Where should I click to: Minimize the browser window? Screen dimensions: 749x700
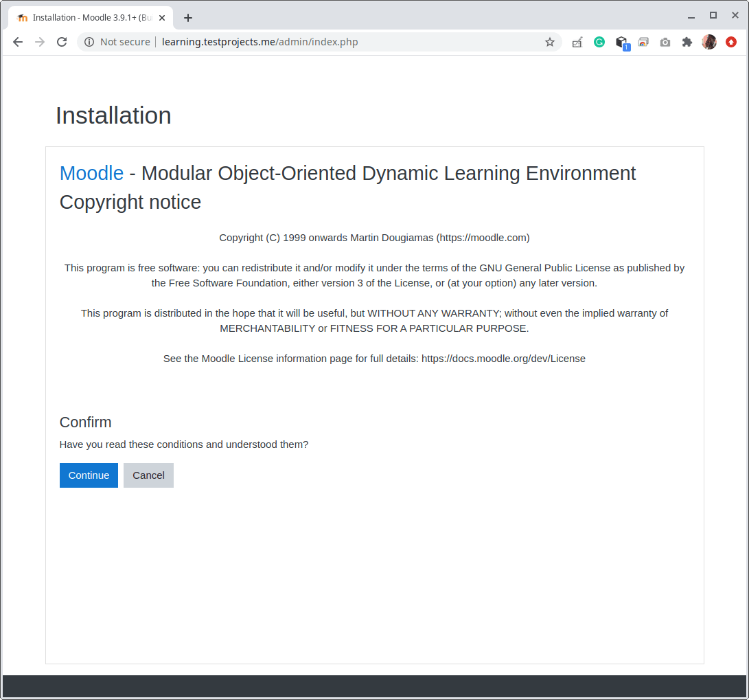[691, 16]
